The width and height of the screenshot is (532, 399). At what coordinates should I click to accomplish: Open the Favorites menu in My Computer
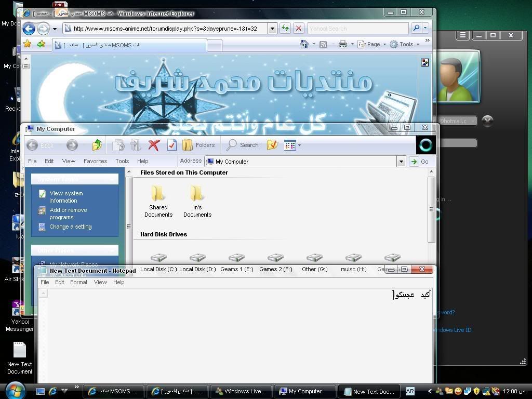coord(95,161)
